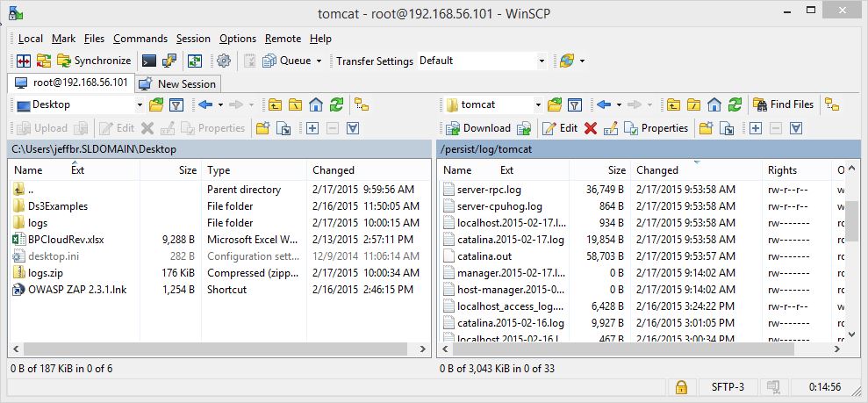Click the Compare Directories icon

(x=23, y=61)
